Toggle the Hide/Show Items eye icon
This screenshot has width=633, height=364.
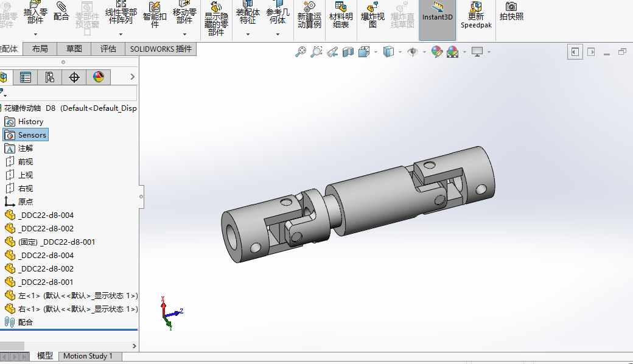413,52
